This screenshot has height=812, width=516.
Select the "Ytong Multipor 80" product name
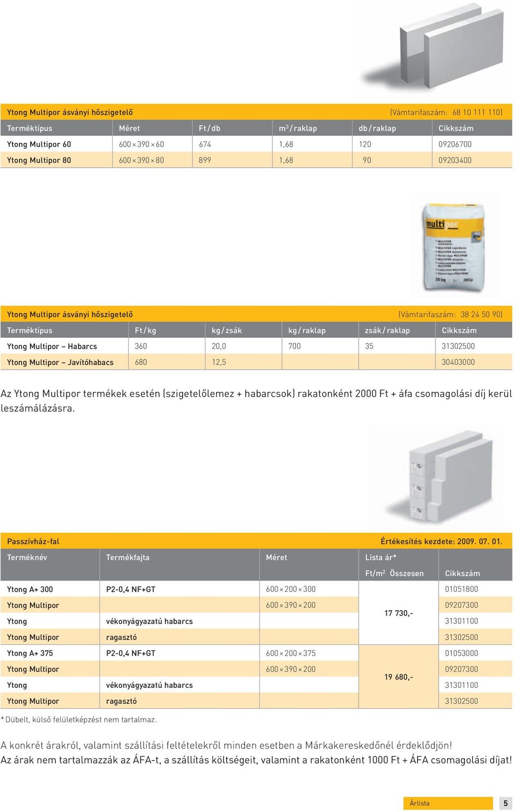pos(39,160)
